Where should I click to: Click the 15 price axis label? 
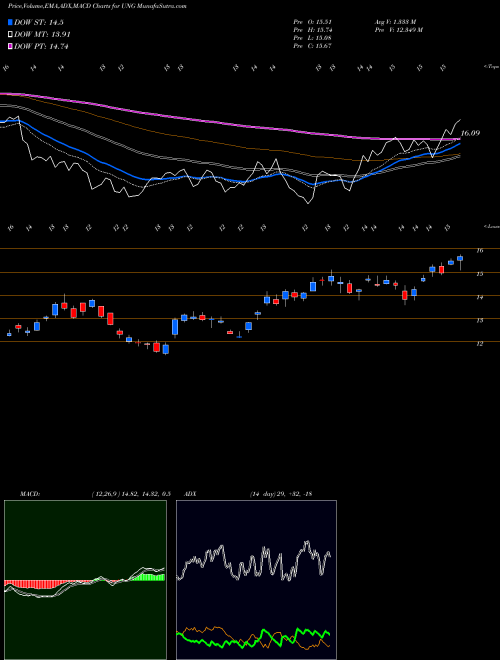[x=479, y=274]
